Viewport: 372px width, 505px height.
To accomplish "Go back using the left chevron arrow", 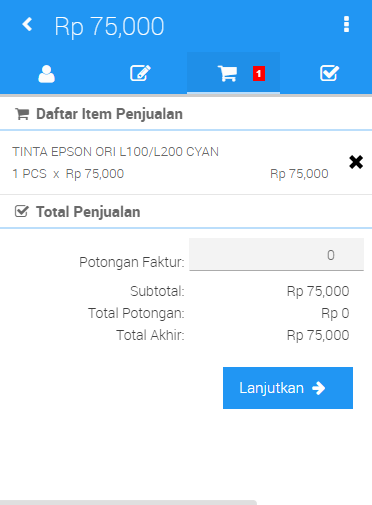I will coord(27,24).
